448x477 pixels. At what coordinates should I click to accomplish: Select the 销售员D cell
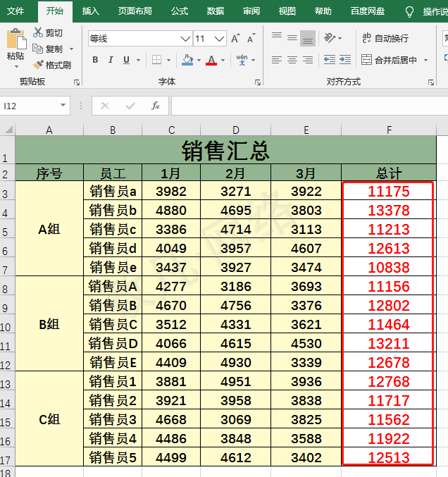pos(113,343)
